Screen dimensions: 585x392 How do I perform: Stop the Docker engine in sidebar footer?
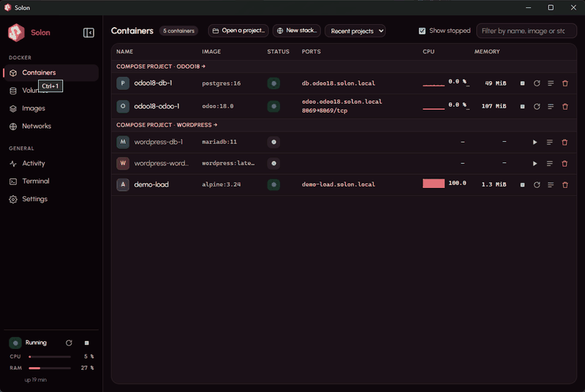click(x=86, y=343)
